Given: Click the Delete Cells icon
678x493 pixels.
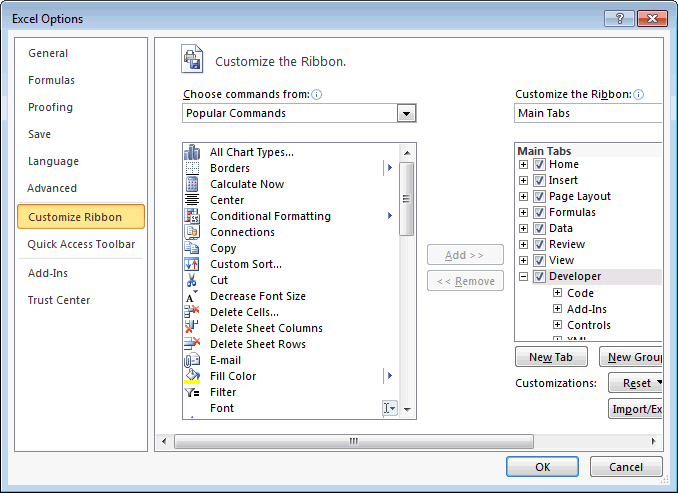Looking at the screenshot, I should pyautogui.click(x=192, y=311).
